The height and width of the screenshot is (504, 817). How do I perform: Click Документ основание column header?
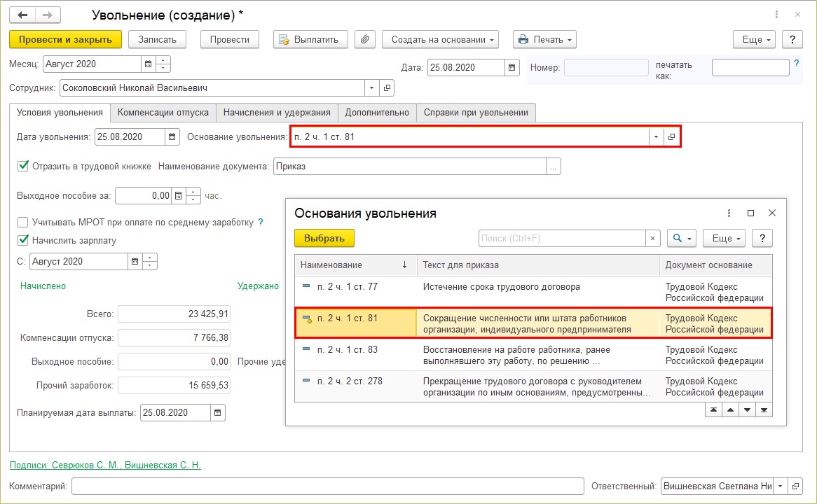pos(716,265)
